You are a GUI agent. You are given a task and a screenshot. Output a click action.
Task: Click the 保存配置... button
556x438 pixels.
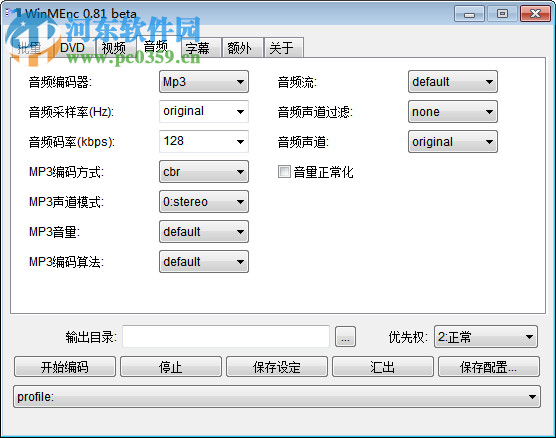(x=489, y=367)
